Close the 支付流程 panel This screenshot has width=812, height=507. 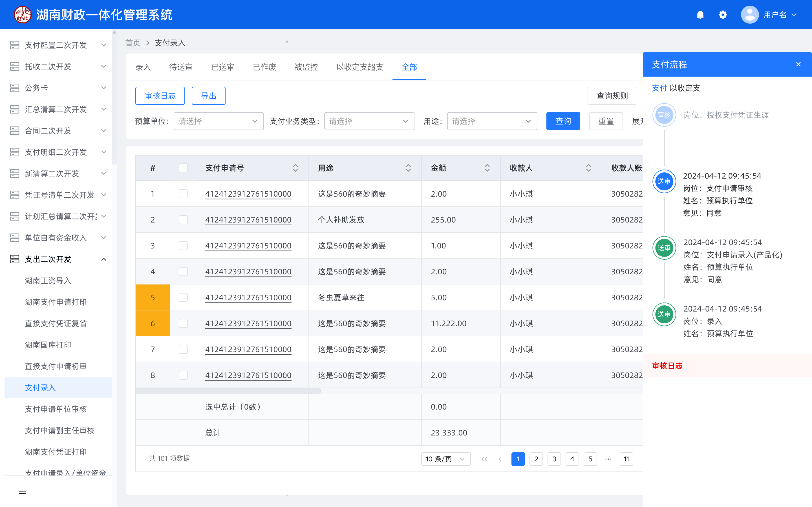pyautogui.click(x=798, y=65)
